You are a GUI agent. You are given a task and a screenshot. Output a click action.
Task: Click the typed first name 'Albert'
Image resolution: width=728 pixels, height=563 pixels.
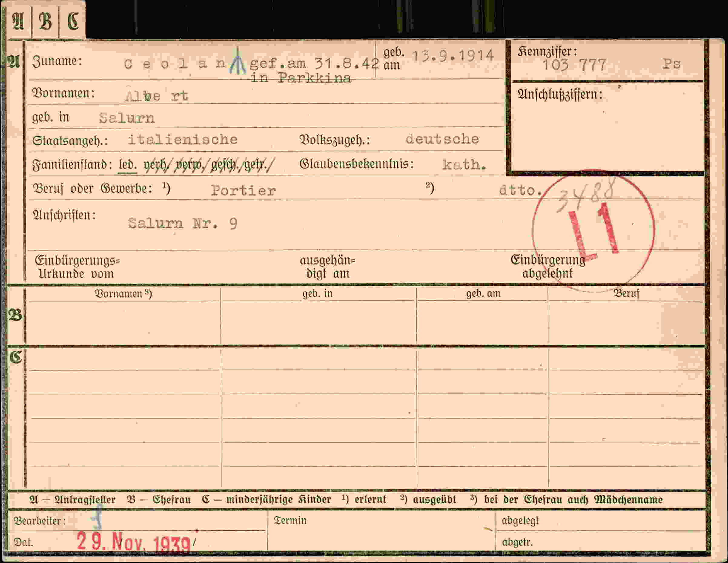tap(157, 96)
